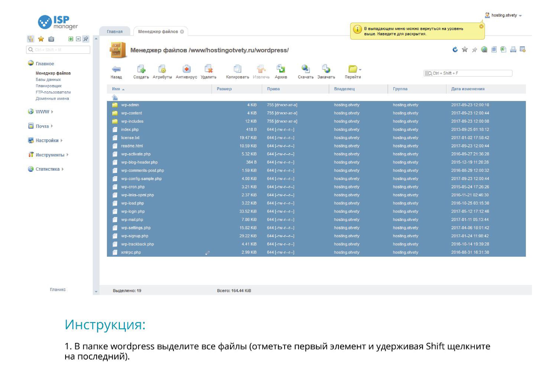Click the blue document copy icon in header
The width and height of the screenshot is (555, 392).
click(x=494, y=49)
